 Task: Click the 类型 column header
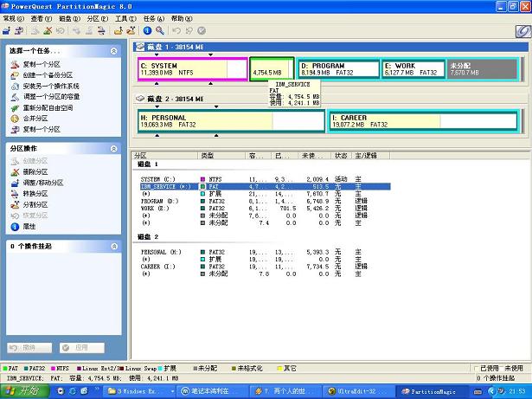click(x=208, y=156)
